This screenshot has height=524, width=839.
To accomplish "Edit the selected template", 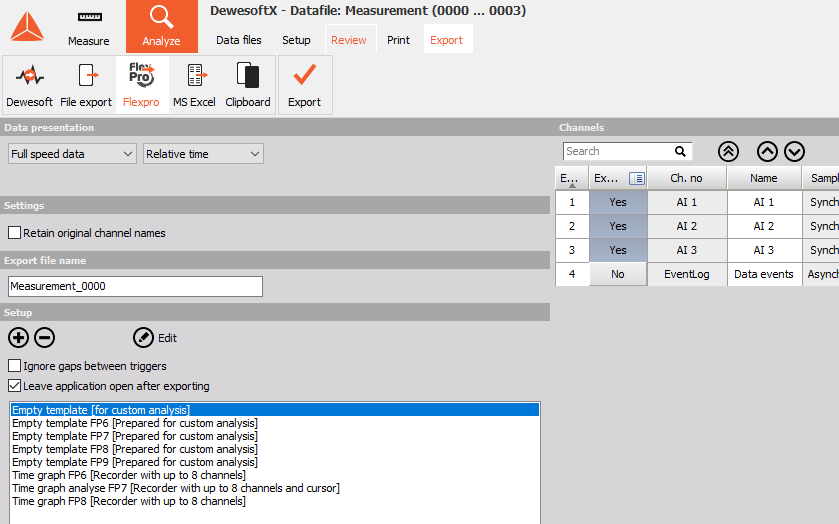I will point(143,338).
